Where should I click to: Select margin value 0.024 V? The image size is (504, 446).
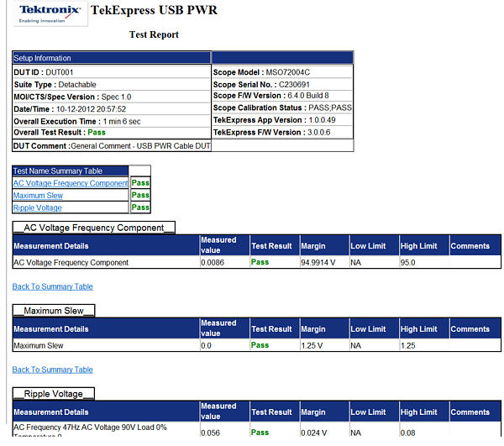pyautogui.click(x=314, y=433)
